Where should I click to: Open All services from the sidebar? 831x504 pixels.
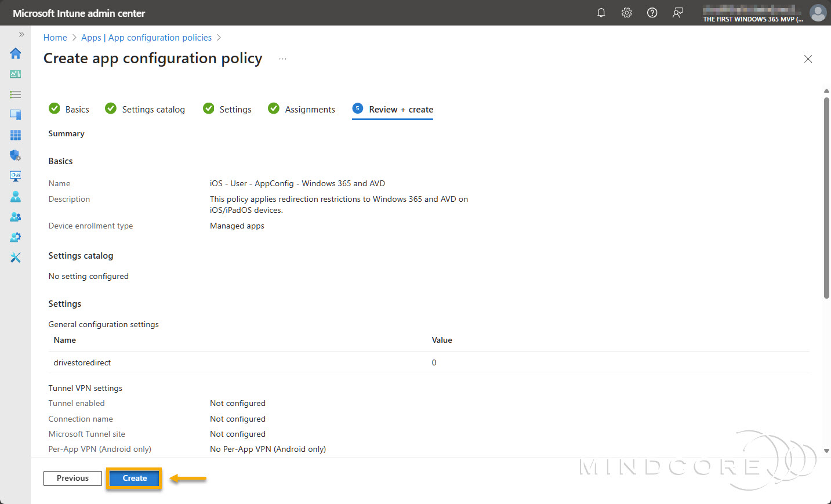pyautogui.click(x=16, y=94)
